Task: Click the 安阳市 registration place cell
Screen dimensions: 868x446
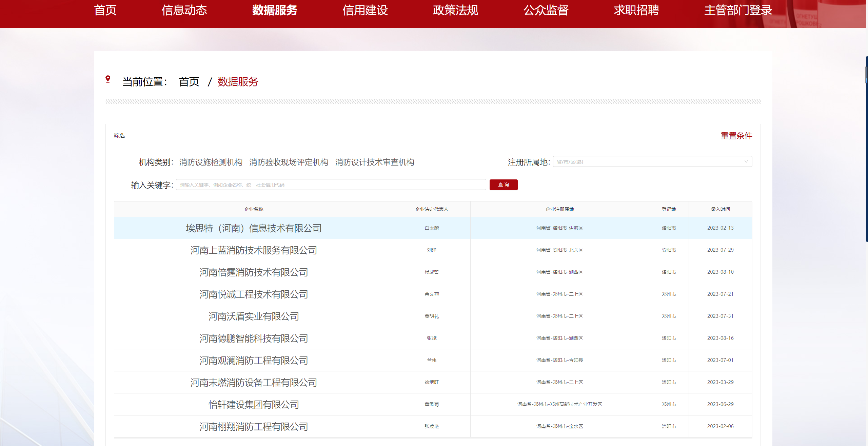Action: pyautogui.click(x=669, y=250)
